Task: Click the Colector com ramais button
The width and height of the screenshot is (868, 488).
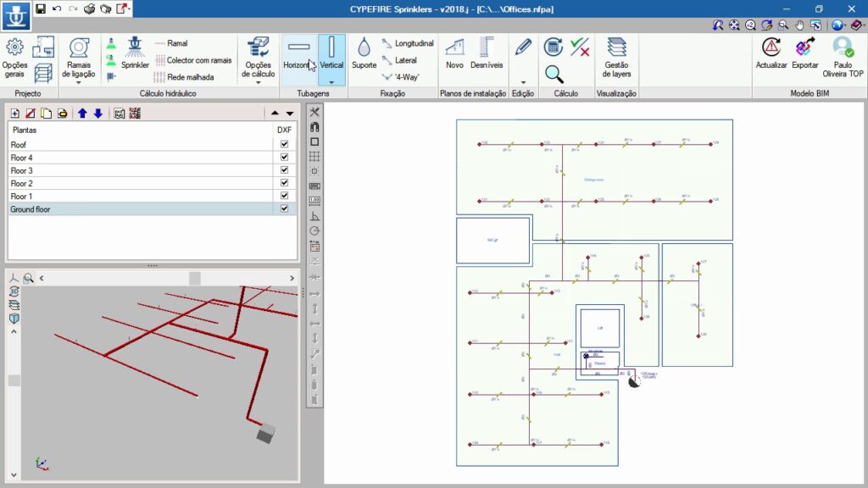Action: click(193, 60)
